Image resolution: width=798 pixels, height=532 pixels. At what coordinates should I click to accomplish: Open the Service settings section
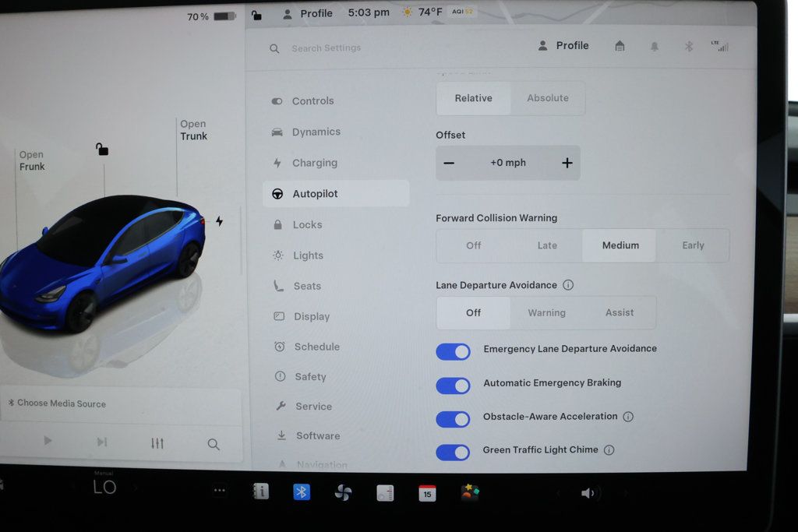click(336, 407)
